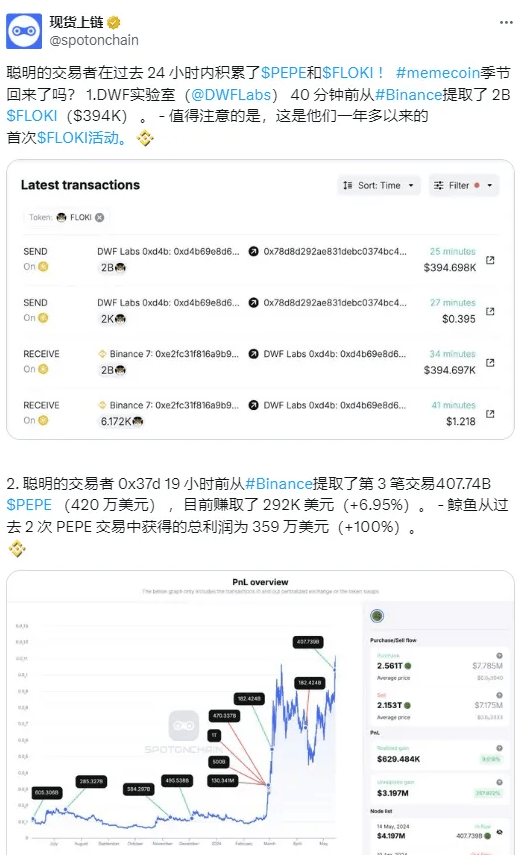Click the filter sliders icon beside Filter
Screen dimensions: 517x855
438,185
